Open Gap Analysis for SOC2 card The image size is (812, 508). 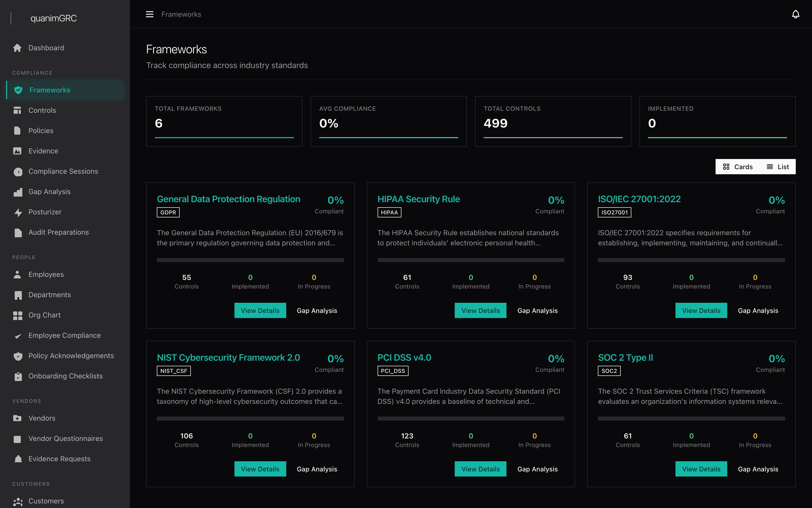(x=758, y=469)
